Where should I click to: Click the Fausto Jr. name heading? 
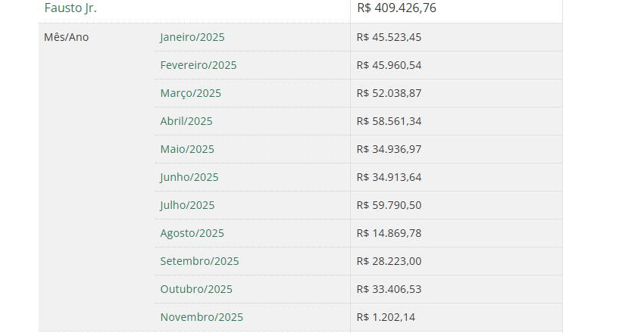(70, 8)
